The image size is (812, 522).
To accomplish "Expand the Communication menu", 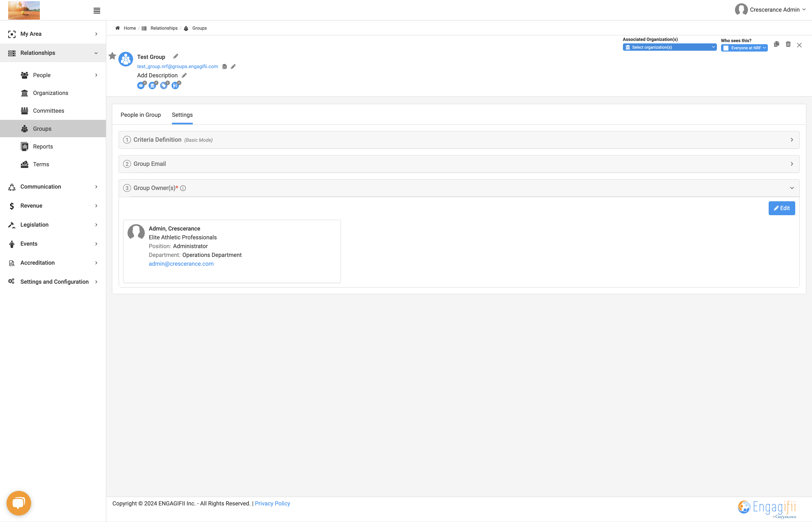I will [x=53, y=187].
